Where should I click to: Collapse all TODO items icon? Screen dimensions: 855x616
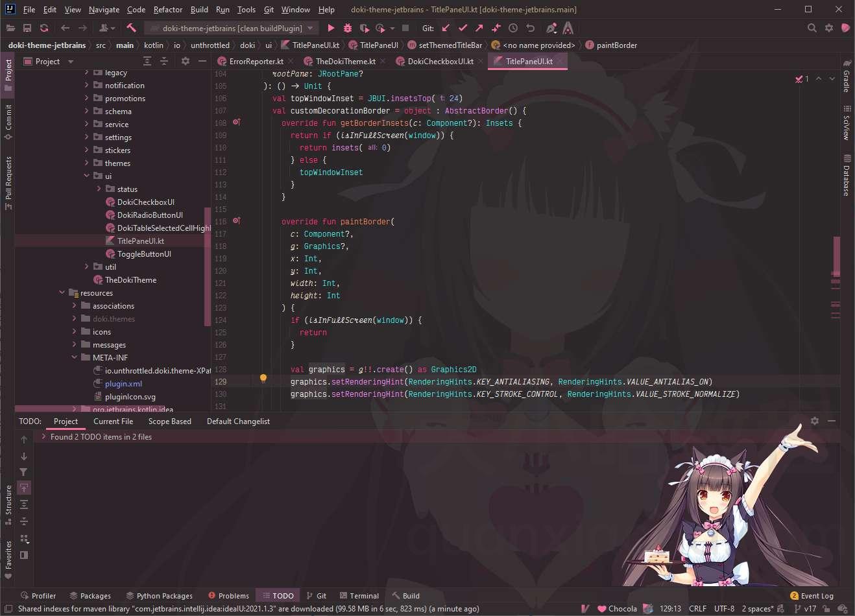point(24,521)
